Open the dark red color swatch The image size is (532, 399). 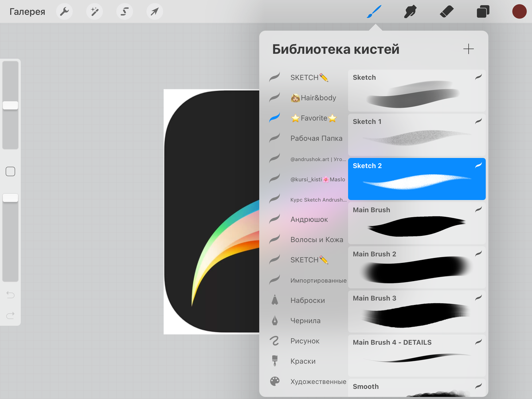point(519,12)
